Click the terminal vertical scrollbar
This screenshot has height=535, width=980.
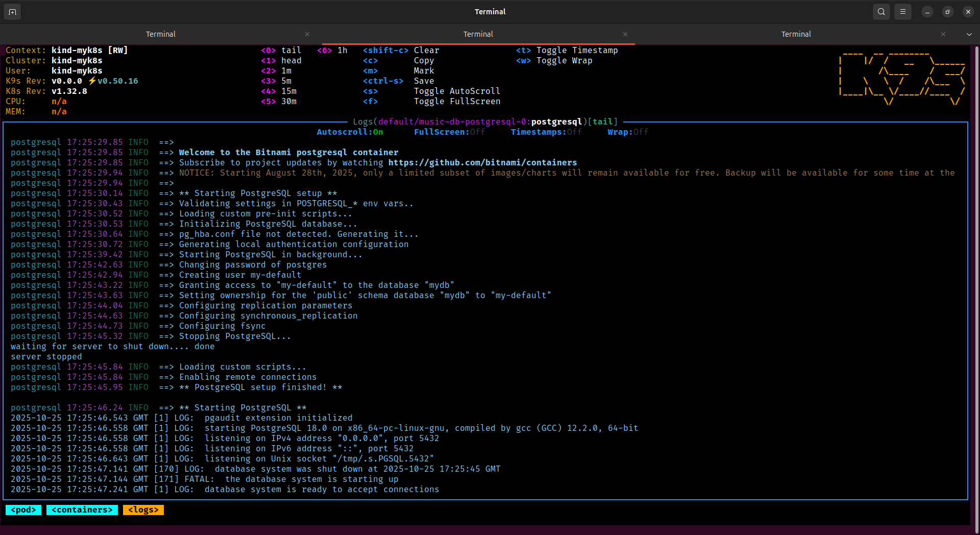(976, 289)
